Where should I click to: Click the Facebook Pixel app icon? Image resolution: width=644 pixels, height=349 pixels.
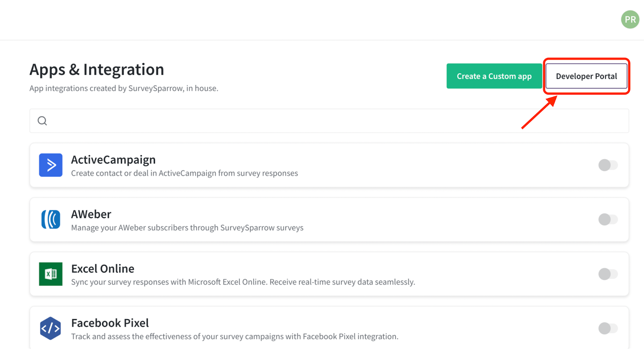51,328
